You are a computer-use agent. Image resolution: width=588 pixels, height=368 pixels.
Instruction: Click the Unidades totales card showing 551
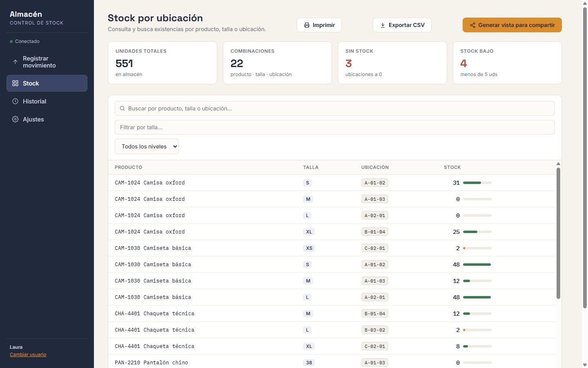(163, 63)
